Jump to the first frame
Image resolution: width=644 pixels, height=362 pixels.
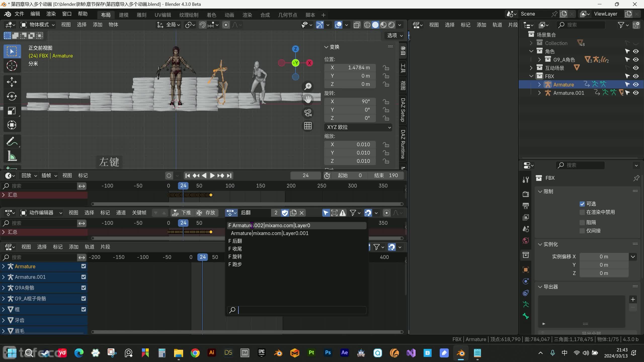pos(187,175)
